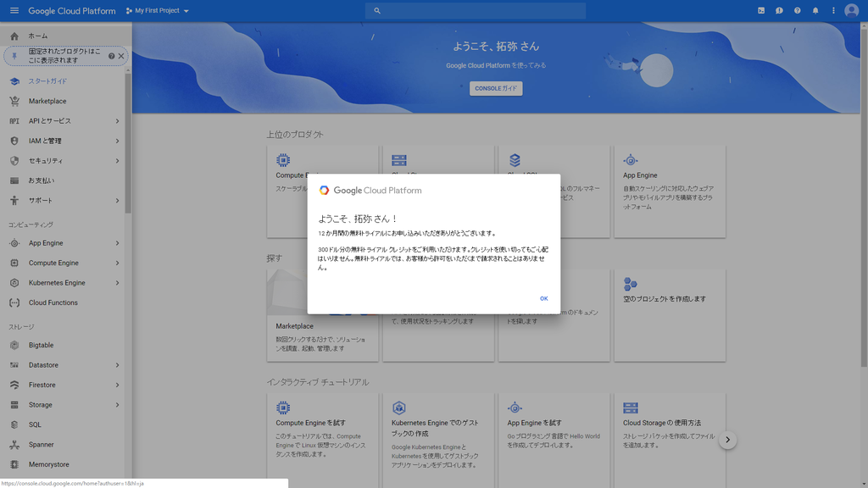The height and width of the screenshot is (488, 868).
Task: Open the help question mark icon
Action: pyautogui.click(x=797, y=10)
